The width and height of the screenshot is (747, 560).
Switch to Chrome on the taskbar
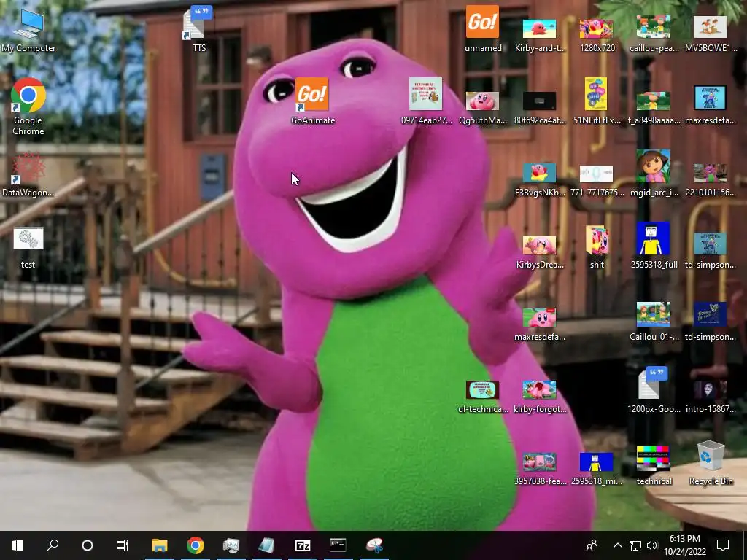[196, 545]
